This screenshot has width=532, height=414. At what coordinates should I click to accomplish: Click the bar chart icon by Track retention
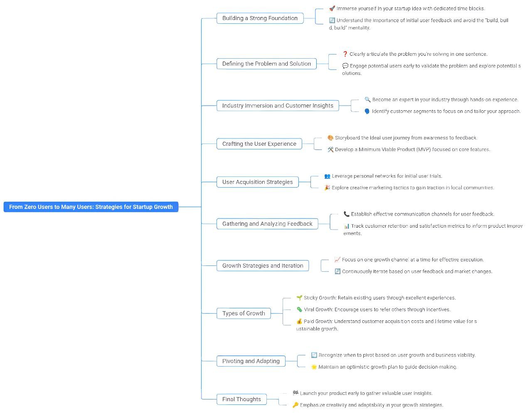(346, 226)
